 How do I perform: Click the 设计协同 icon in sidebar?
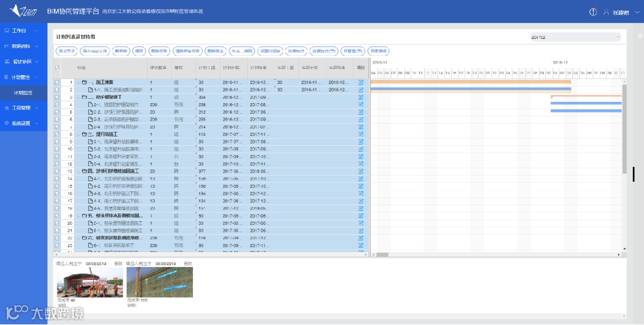tap(7, 62)
